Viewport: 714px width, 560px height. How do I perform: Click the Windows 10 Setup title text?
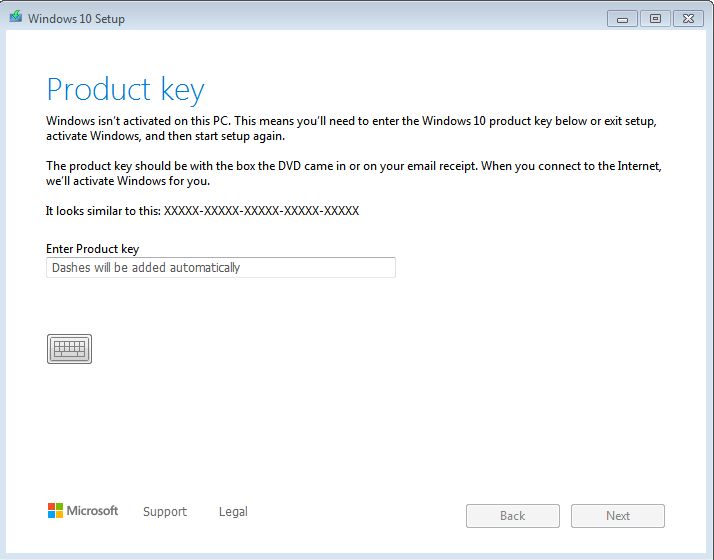pyautogui.click(x=76, y=19)
